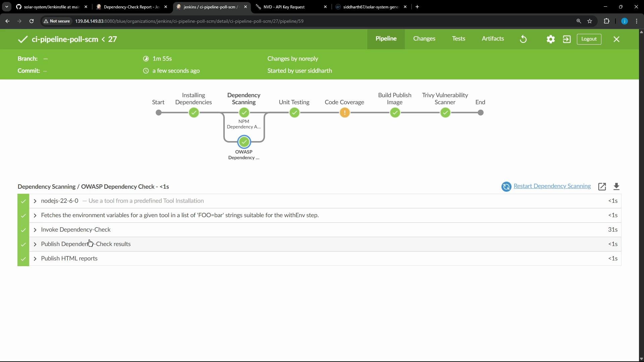Click the Start node of pipeline graph
Image resolution: width=644 pixels, height=362 pixels.
158,113
